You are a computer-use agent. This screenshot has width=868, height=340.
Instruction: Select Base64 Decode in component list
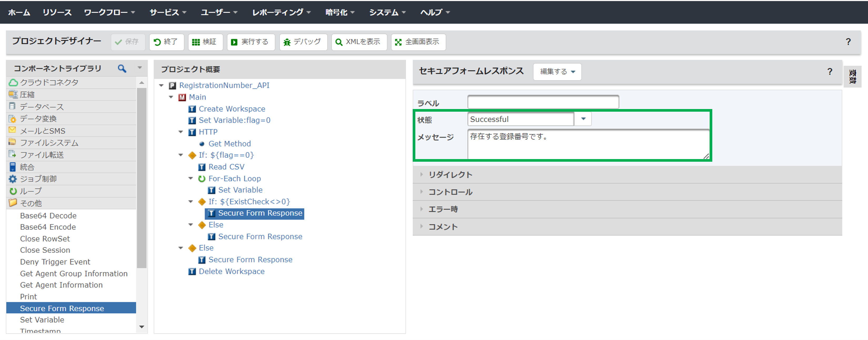(x=48, y=216)
